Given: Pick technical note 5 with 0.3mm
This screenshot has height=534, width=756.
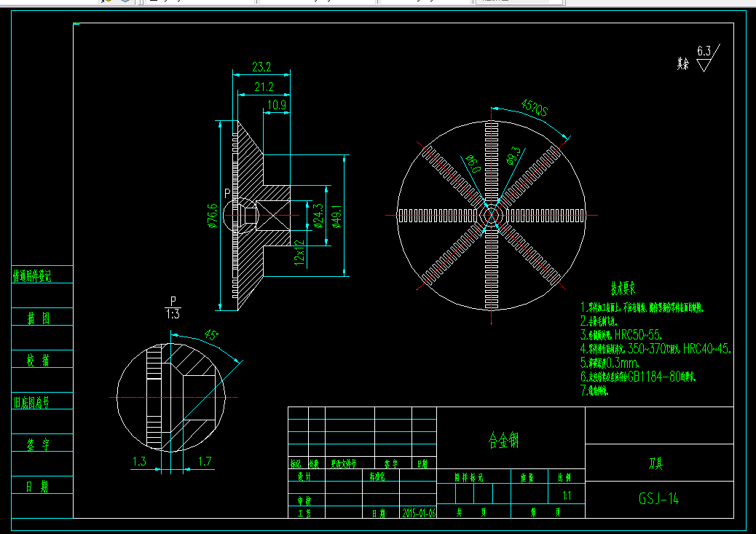Looking at the screenshot, I should pyautogui.click(x=610, y=363).
